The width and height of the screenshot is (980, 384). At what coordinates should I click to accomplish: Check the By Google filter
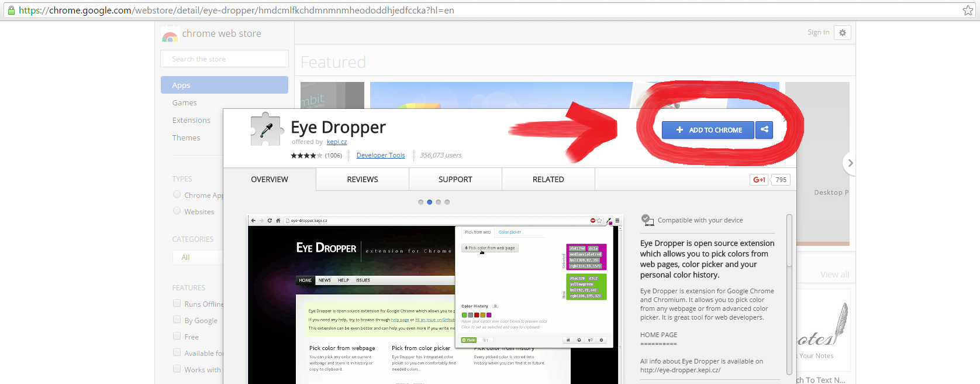(177, 320)
